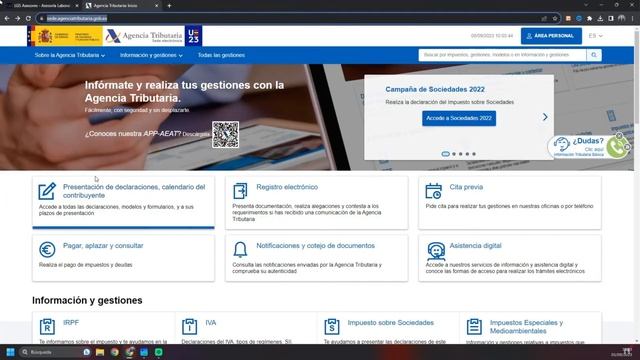The width and height of the screenshot is (640, 360).
Task: Open the ¿Dudas? phone help widget
Action: click(x=589, y=147)
